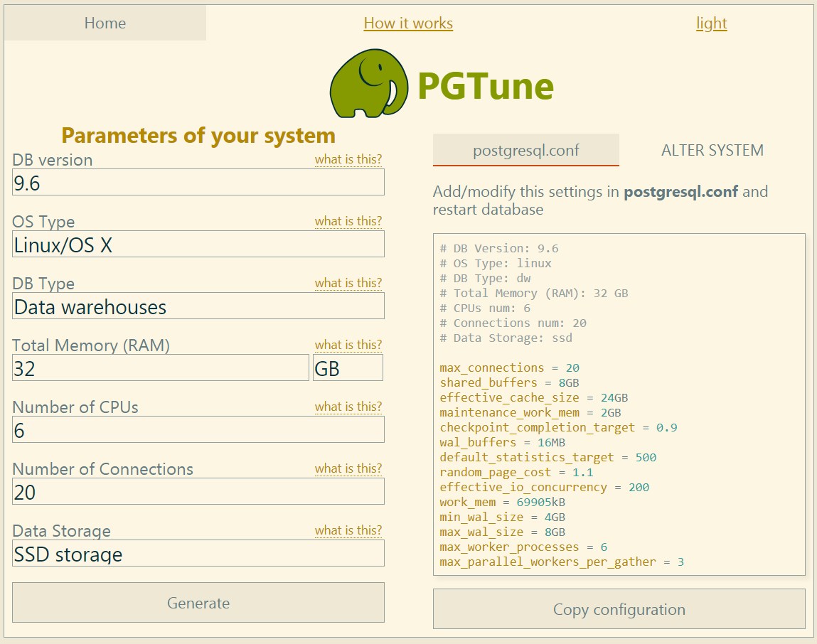
Task: Open the DB version dropdown
Action: (x=198, y=183)
